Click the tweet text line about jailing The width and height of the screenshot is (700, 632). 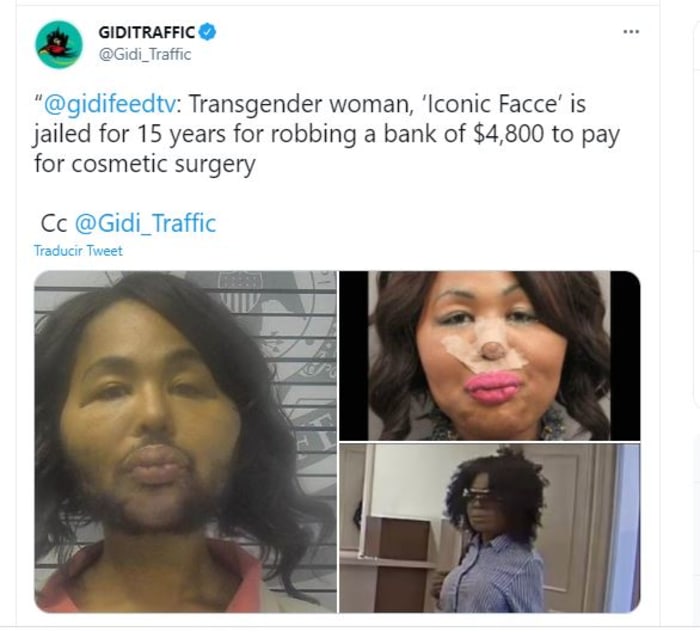(x=327, y=134)
